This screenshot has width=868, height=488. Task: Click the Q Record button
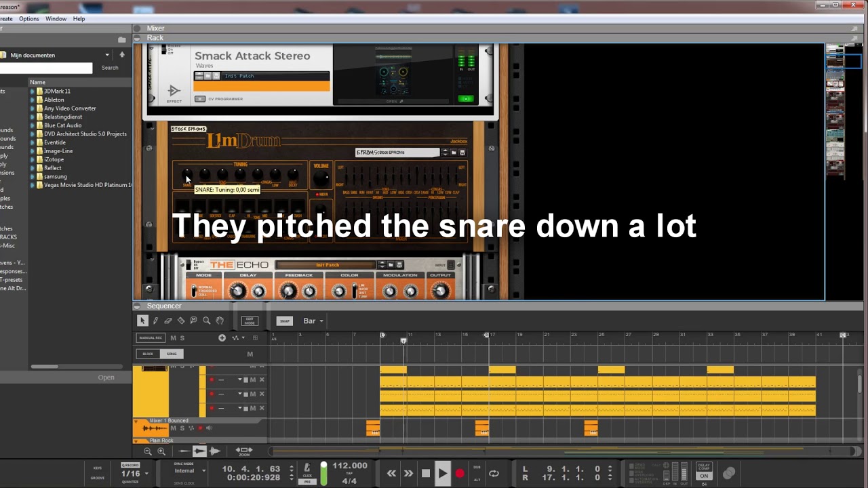pos(130,465)
